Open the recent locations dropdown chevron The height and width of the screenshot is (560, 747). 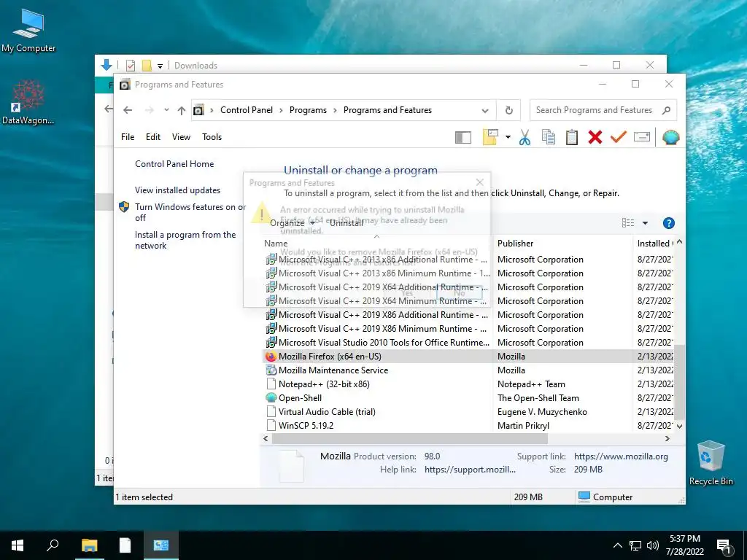point(166,110)
